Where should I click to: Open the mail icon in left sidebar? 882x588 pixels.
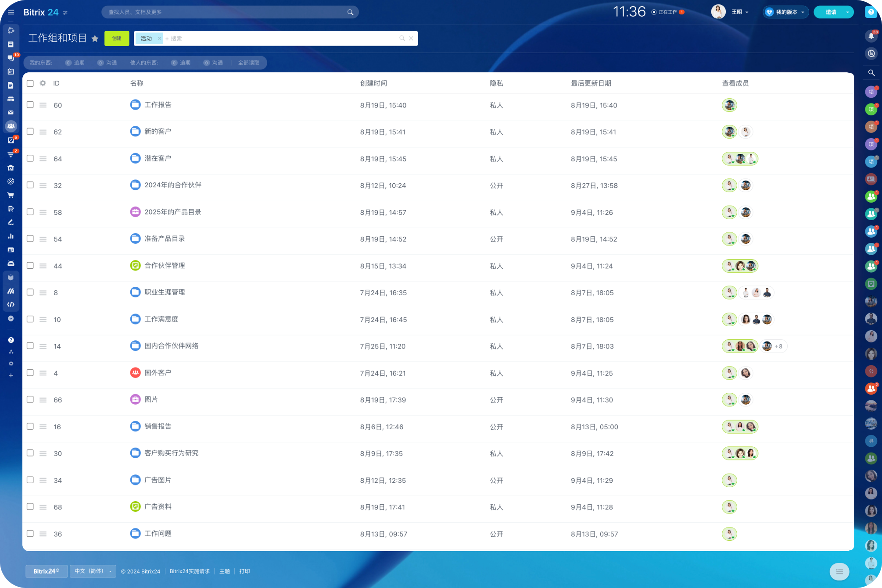click(x=11, y=113)
